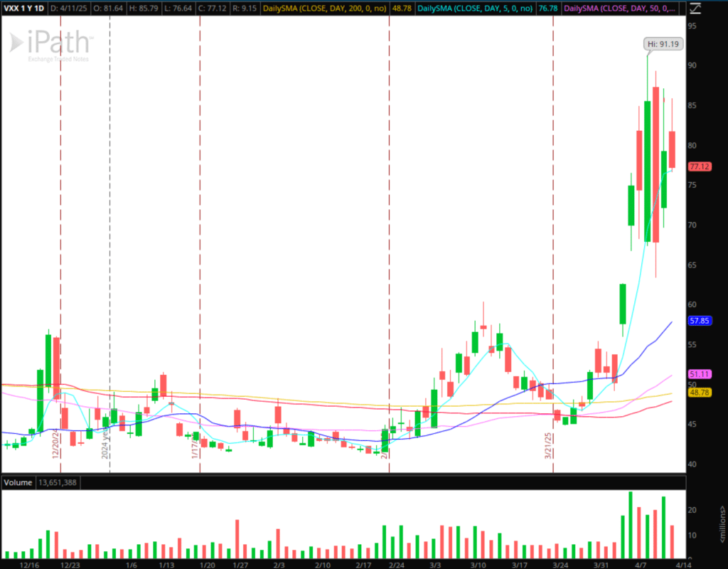Click the 90 level on price axis
The height and width of the screenshot is (569, 728).
pos(692,65)
